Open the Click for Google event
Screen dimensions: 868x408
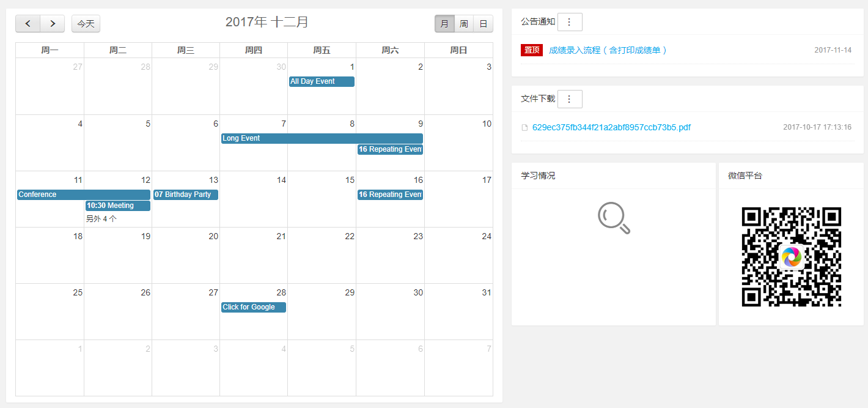pyautogui.click(x=253, y=307)
